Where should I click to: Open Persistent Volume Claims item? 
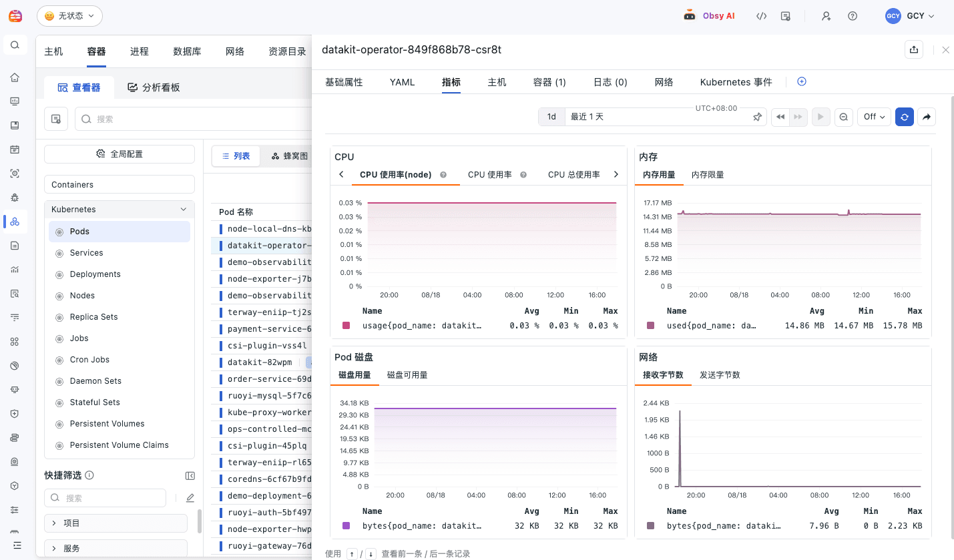(120, 445)
